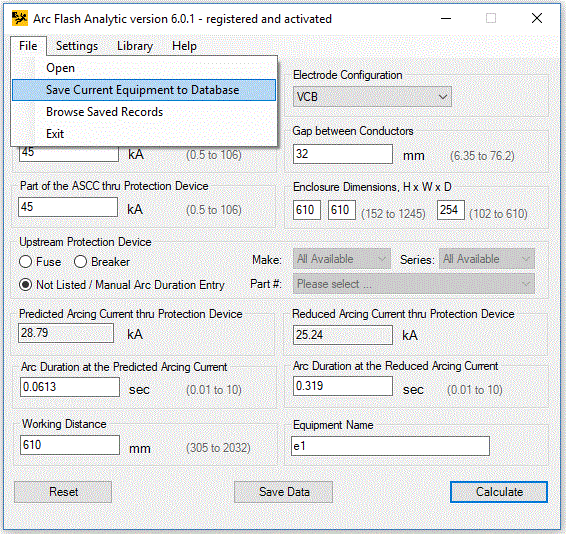Viewport: 566px width, 534px height.
Task: Select Exit from the File menu
Action: pos(144,134)
